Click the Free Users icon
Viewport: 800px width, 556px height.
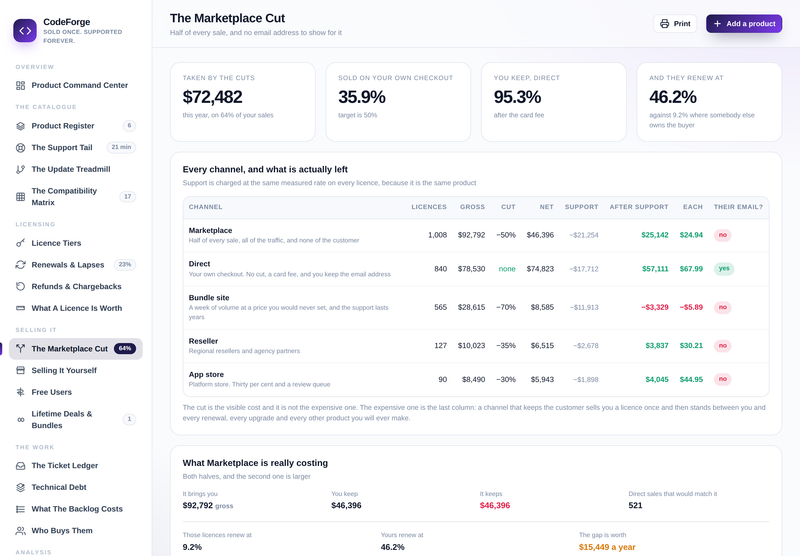click(x=20, y=392)
